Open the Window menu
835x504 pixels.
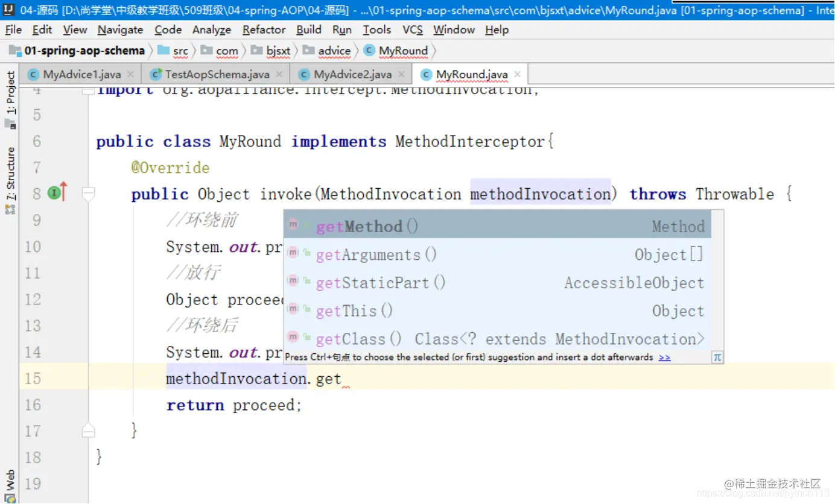click(454, 30)
